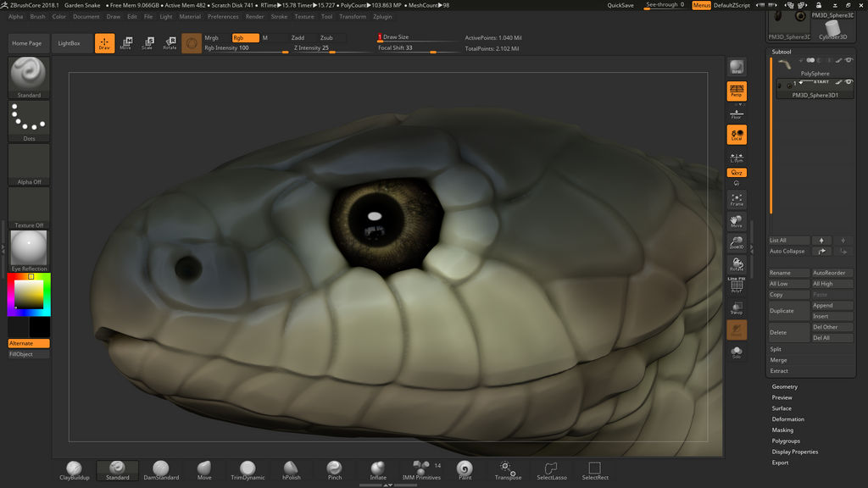Toggle PolyF line fill display
Viewport: 868px width, 488px height.
tap(737, 285)
